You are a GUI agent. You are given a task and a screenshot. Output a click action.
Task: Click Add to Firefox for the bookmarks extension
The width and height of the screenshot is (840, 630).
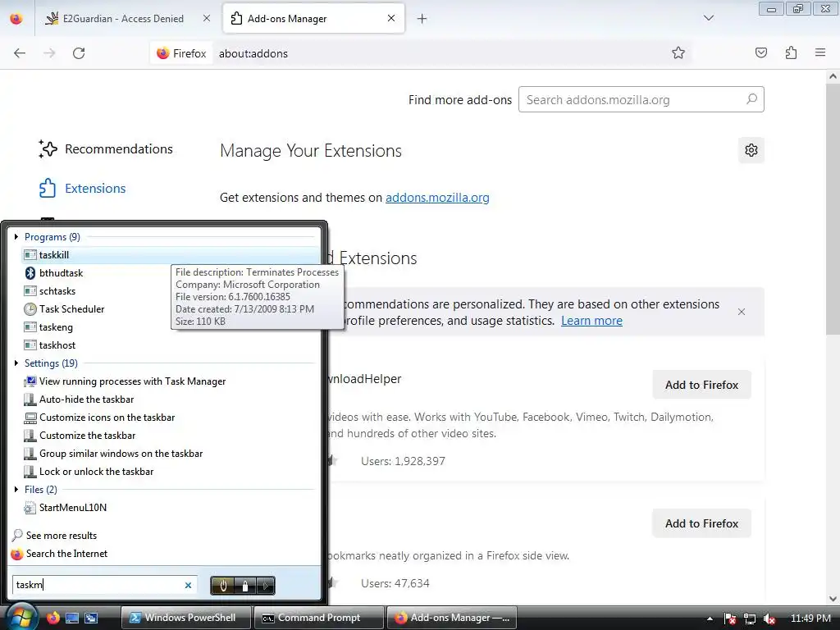[702, 523]
